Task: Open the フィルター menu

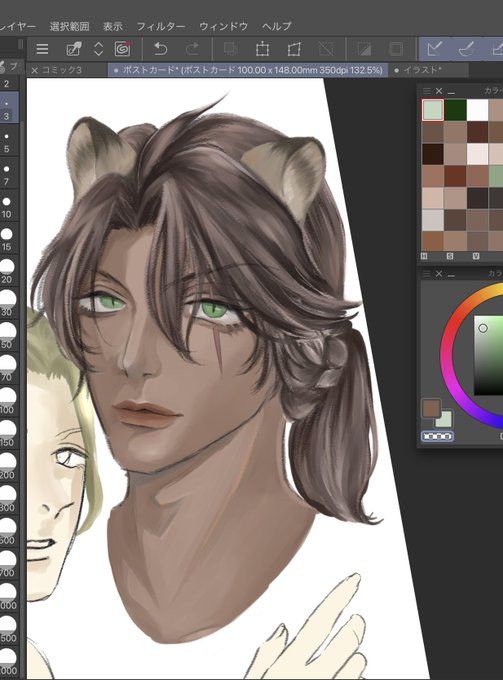Action: tap(161, 26)
